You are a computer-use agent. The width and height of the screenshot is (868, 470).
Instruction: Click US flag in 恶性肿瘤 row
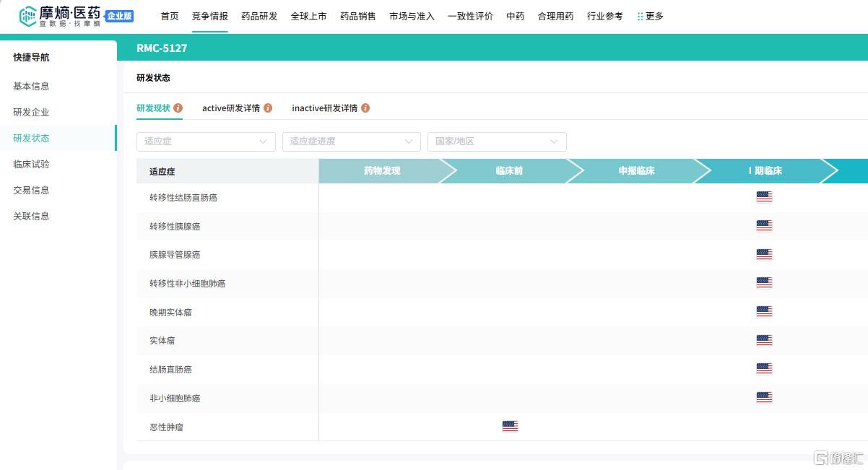click(x=510, y=427)
